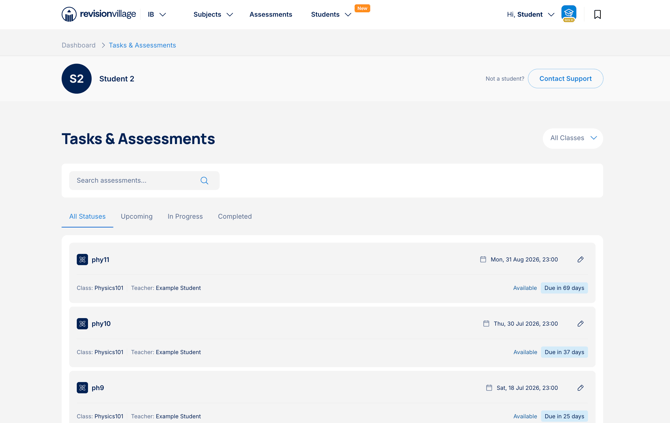Click Tasks & Assessments breadcrumb link
The height and width of the screenshot is (423, 670).
click(x=142, y=45)
